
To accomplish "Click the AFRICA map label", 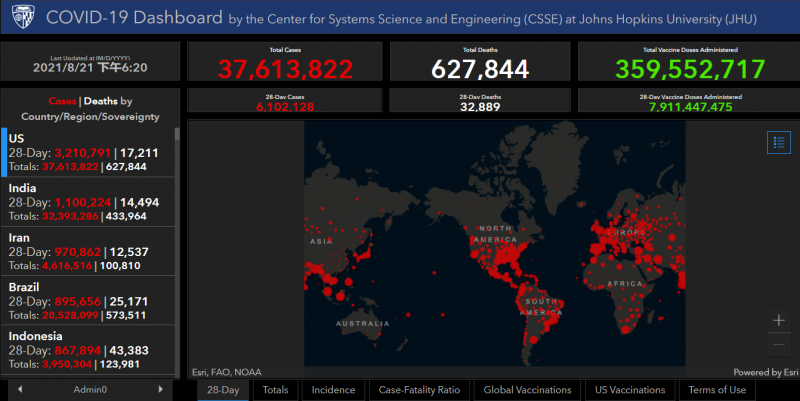I will pos(625,284).
